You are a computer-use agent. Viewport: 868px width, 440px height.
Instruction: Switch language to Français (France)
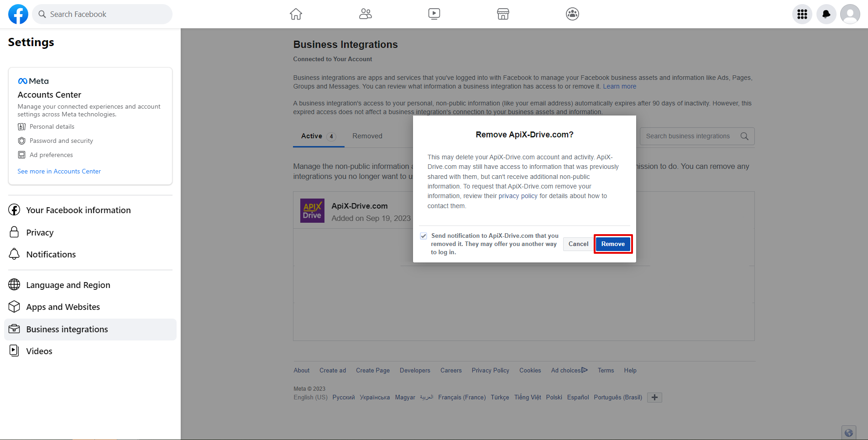click(x=462, y=398)
